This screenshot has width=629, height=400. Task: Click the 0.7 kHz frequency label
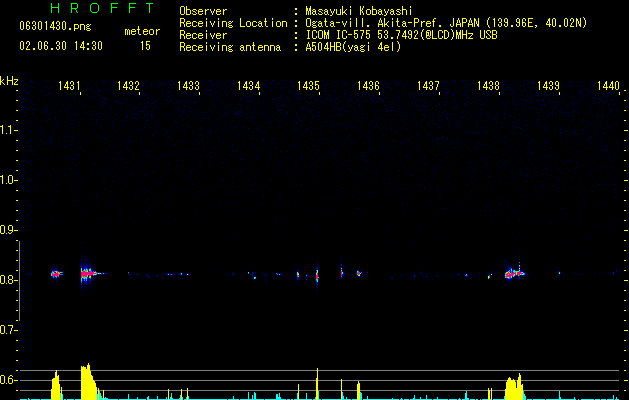point(7,330)
